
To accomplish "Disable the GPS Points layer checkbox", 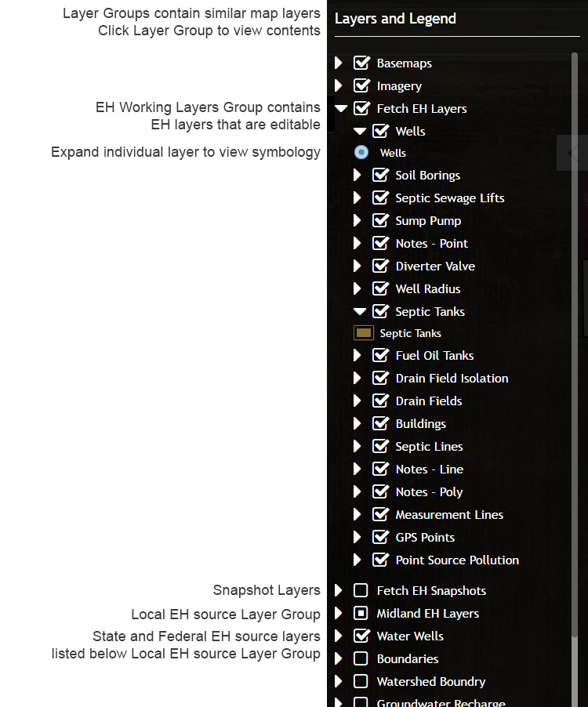I will [x=380, y=538].
